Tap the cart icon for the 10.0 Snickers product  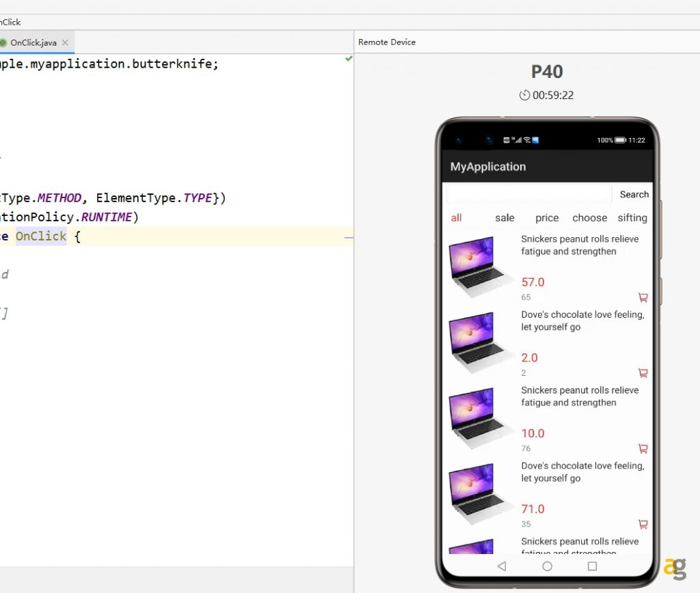(x=643, y=449)
